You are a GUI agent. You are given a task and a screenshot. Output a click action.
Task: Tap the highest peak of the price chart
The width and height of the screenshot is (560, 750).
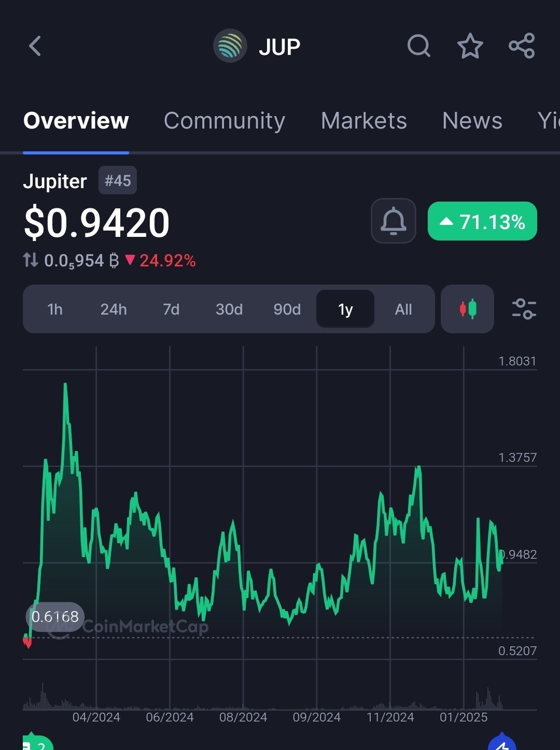pos(65,385)
